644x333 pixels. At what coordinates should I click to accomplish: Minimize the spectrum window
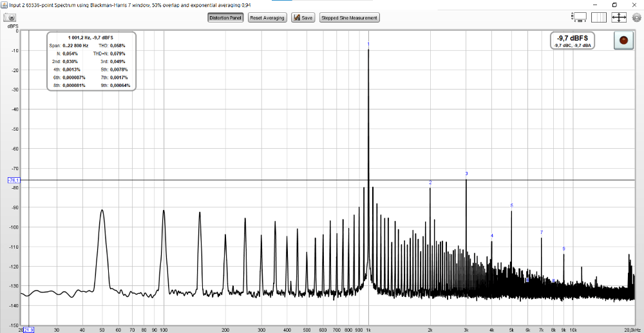(596, 5)
